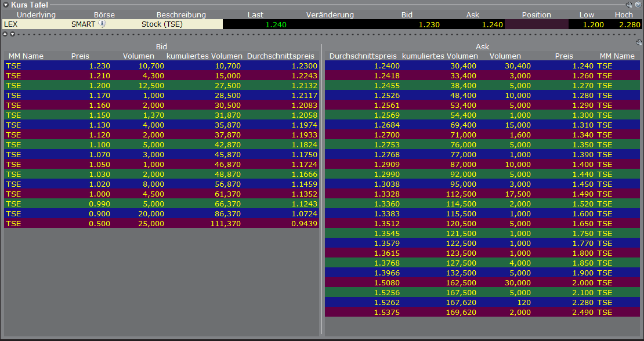Viewport: 644px width, 341px height.
Task: Click the Position field in quote row
Action: tap(536, 24)
